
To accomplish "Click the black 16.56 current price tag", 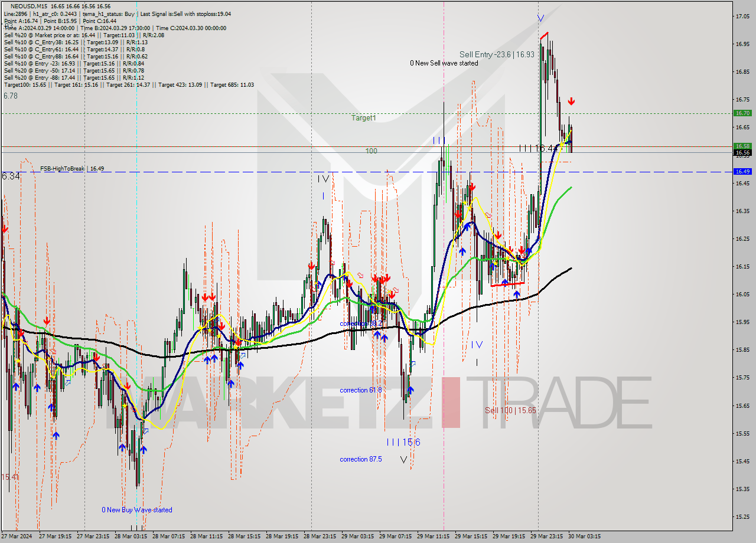I will click(x=742, y=152).
